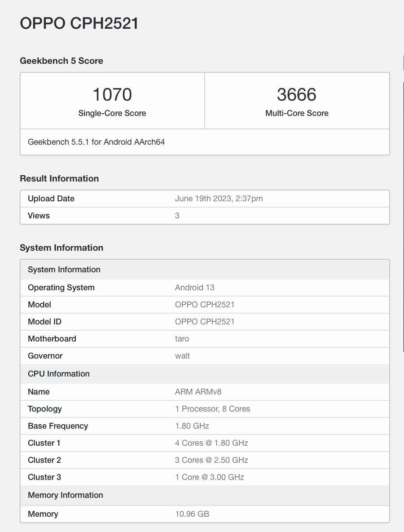Click the System Information heading

pyautogui.click(x=61, y=248)
